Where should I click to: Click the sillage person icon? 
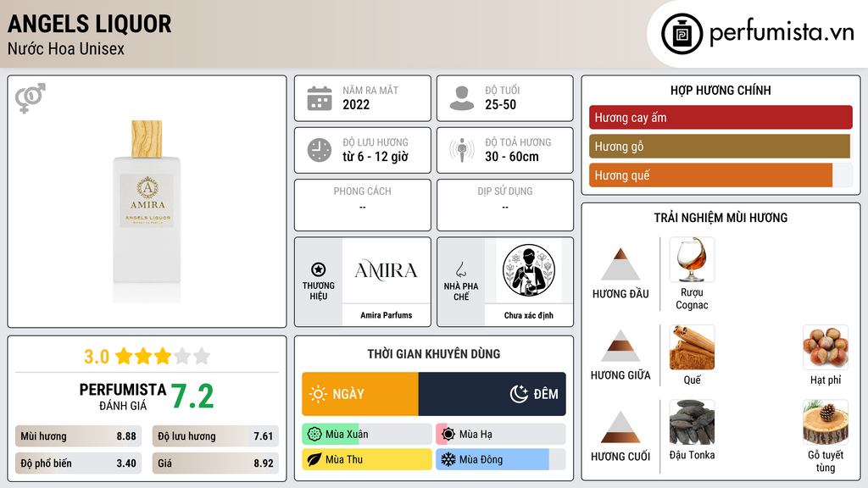[462, 150]
